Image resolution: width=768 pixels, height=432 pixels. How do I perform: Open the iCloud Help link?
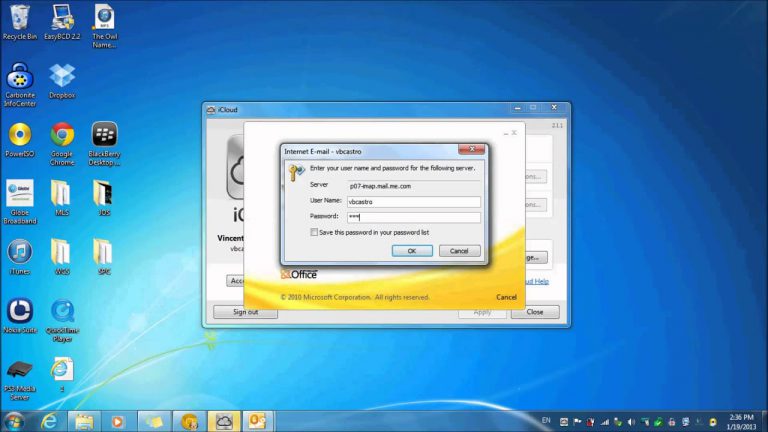(535, 281)
